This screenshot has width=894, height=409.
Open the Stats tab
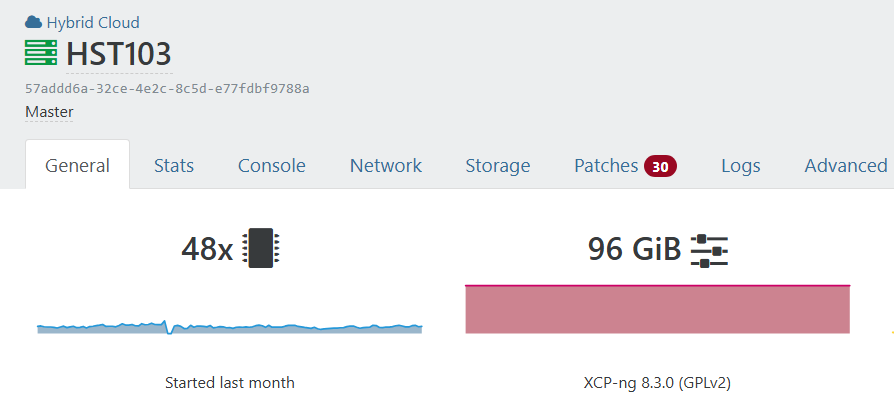click(x=174, y=166)
